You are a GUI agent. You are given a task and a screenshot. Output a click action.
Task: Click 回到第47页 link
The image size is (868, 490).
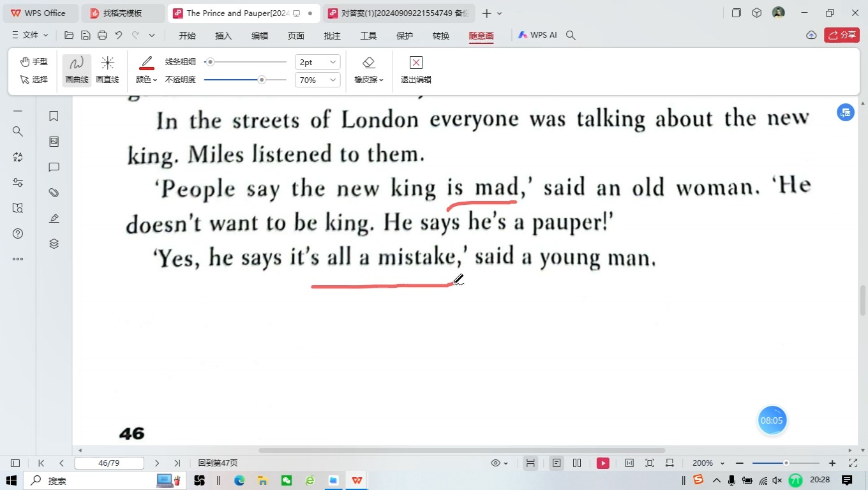pyautogui.click(x=218, y=463)
